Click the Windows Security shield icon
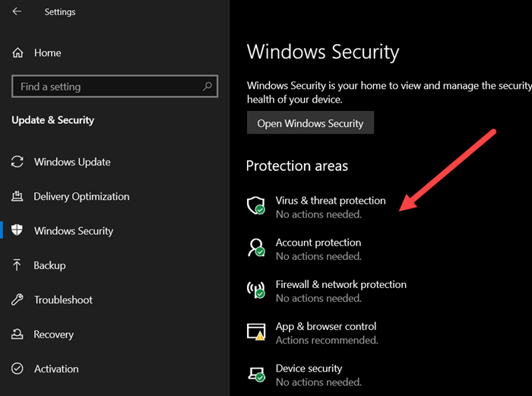This screenshot has width=532, height=396. [x=17, y=231]
